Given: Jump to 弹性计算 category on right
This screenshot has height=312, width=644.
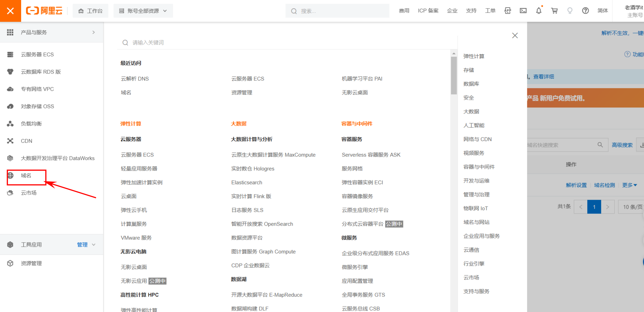Looking at the screenshot, I should pos(474,56).
